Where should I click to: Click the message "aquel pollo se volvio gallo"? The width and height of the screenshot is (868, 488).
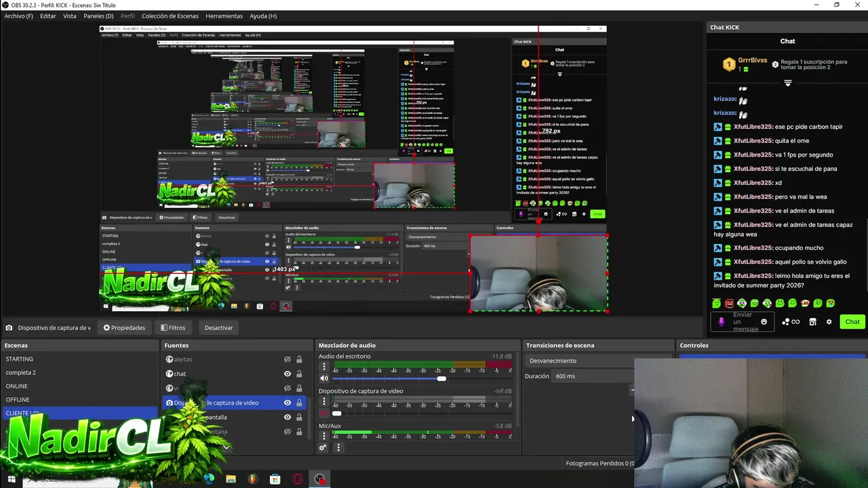pos(810,262)
